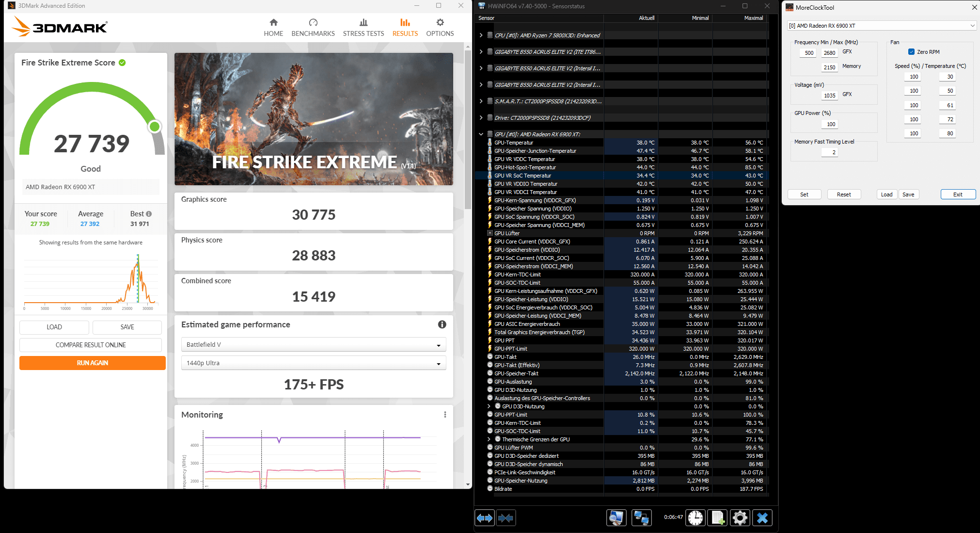Switch to STRESS TESTS in 3DMark

click(x=364, y=28)
